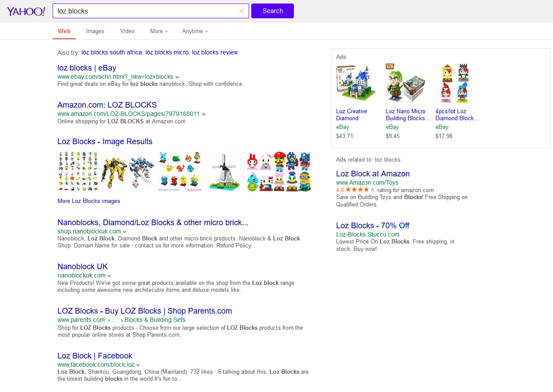
Task: Open the Loz Blocks - 70% Off ad
Action: pyautogui.click(x=373, y=225)
